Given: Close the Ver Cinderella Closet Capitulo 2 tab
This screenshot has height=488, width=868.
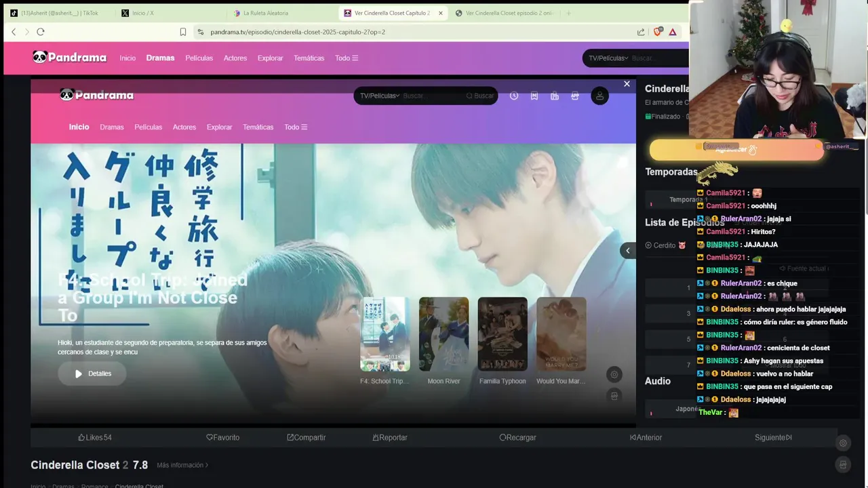Looking at the screenshot, I should pyautogui.click(x=440, y=13).
